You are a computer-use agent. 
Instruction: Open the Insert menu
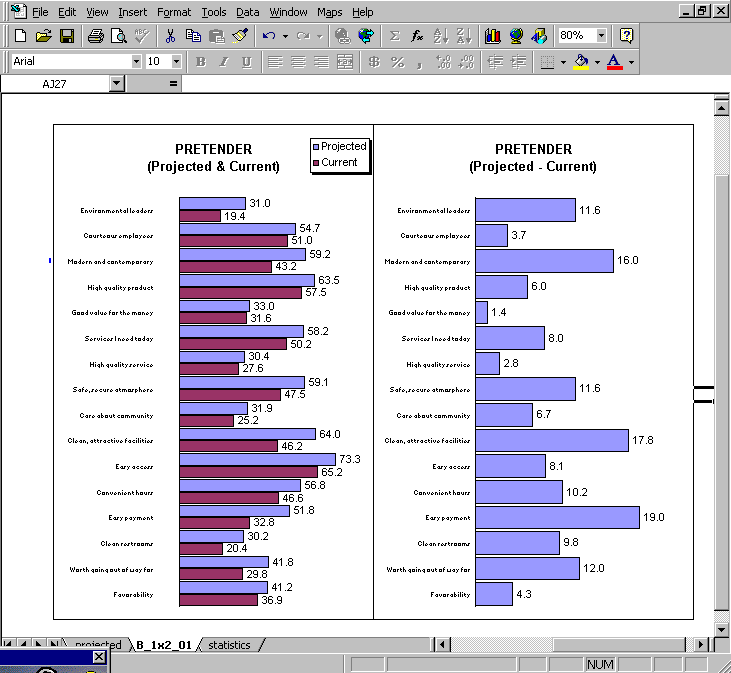pyautogui.click(x=132, y=12)
